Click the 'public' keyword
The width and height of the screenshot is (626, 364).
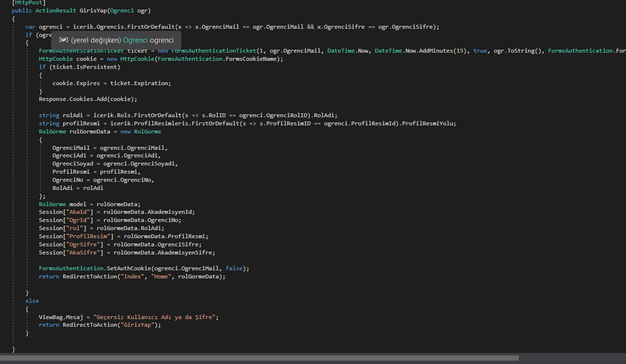tap(22, 11)
